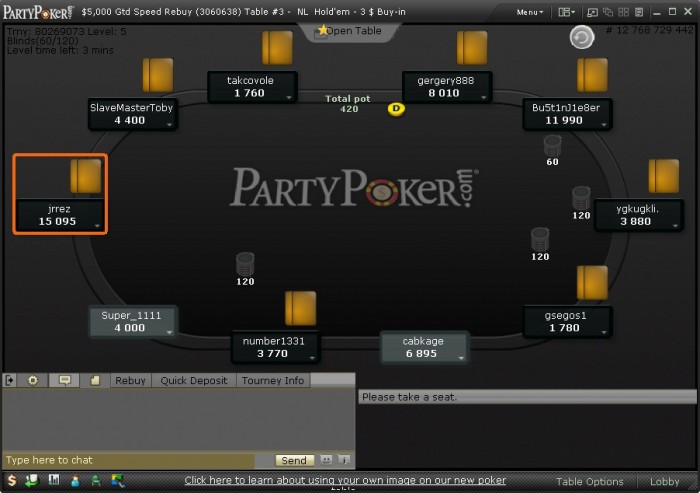The height and width of the screenshot is (493, 700).
Task: Open the settings gear in chat toolbar
Action: pos(33,380)
